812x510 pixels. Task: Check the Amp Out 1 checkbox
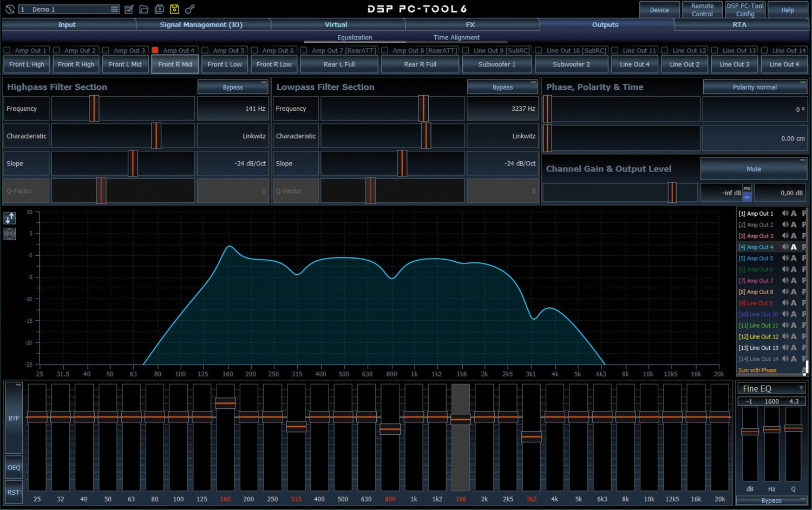7,50
